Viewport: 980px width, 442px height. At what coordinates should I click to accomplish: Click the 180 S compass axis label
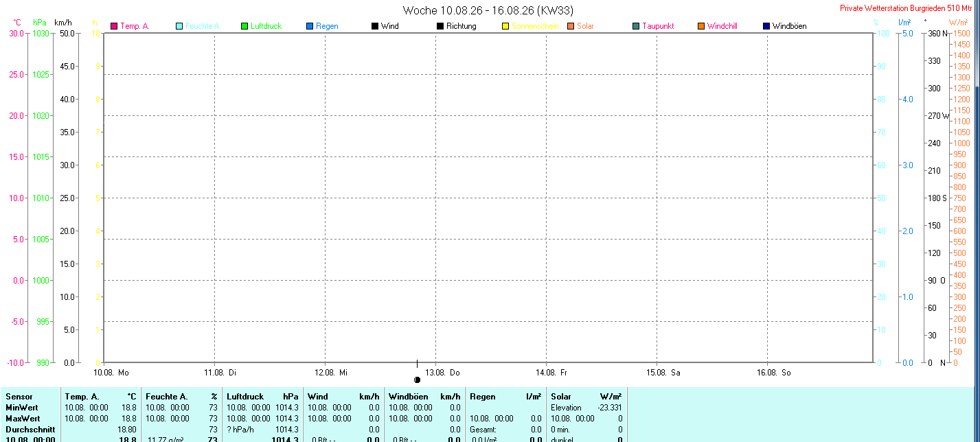[x=937, y=198]
